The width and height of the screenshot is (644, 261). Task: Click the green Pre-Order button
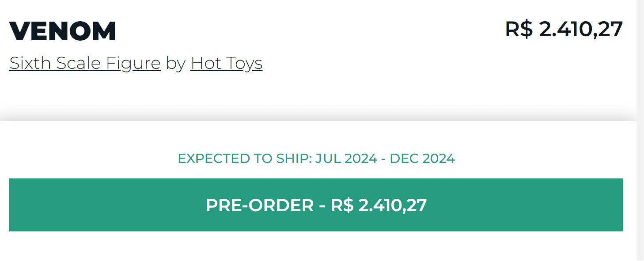click(x=316, y=205)
